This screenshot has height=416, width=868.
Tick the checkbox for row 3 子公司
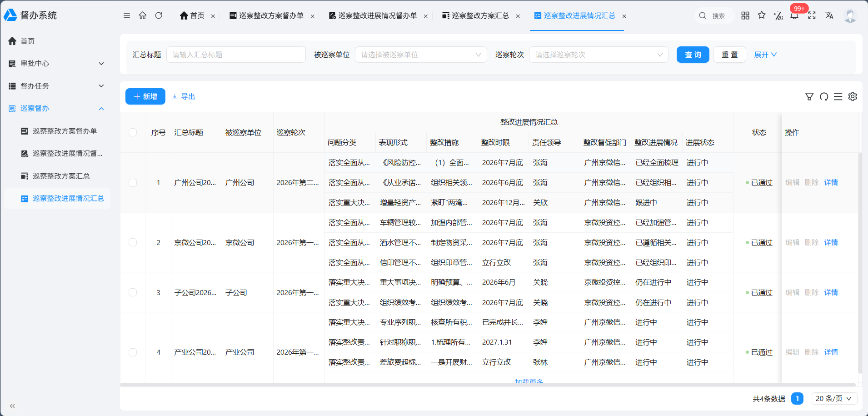pyautogui.click(x=133, y=292)
